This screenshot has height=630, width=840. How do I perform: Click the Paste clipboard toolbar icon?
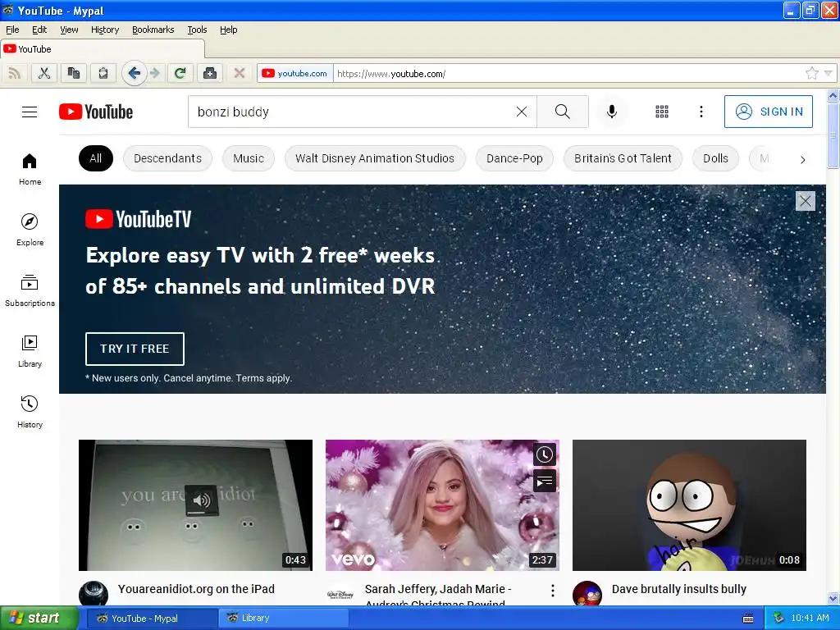click(x=103, y=73)
